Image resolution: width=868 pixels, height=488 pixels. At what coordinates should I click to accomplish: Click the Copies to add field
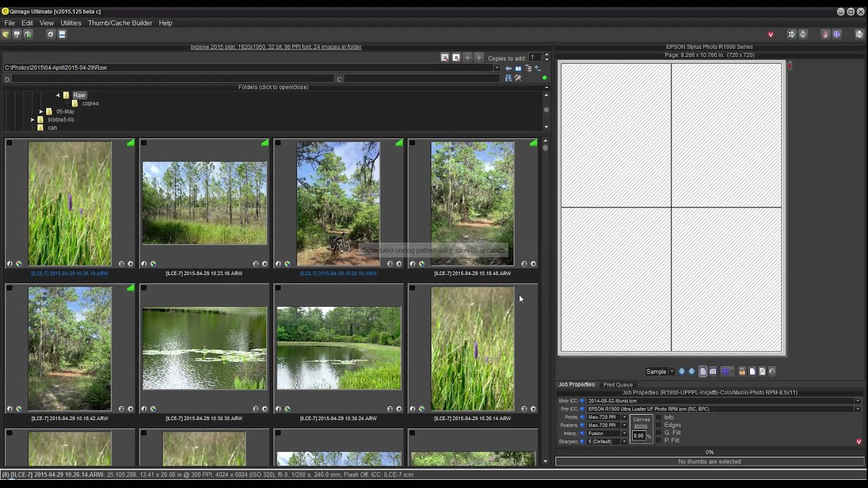[x=534, y=58]
